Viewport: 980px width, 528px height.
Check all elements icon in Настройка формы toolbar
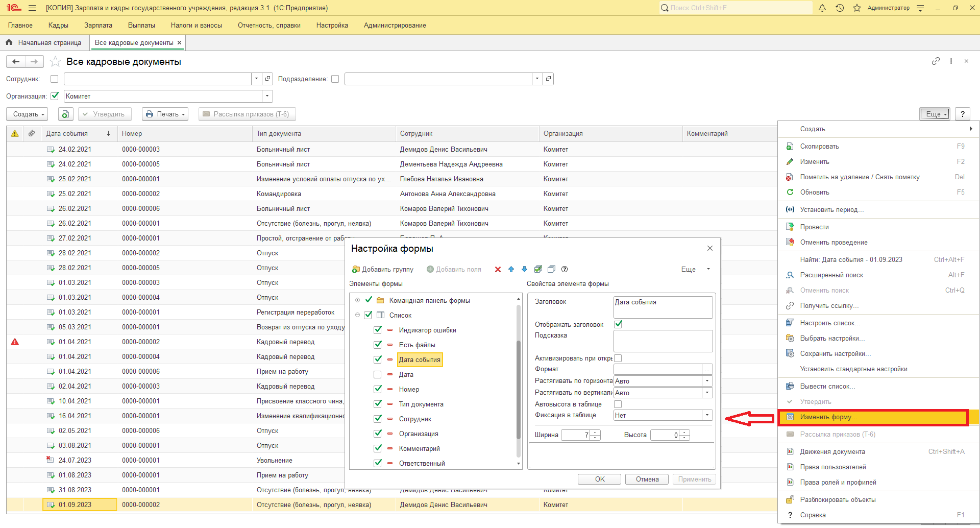[538, 270]
